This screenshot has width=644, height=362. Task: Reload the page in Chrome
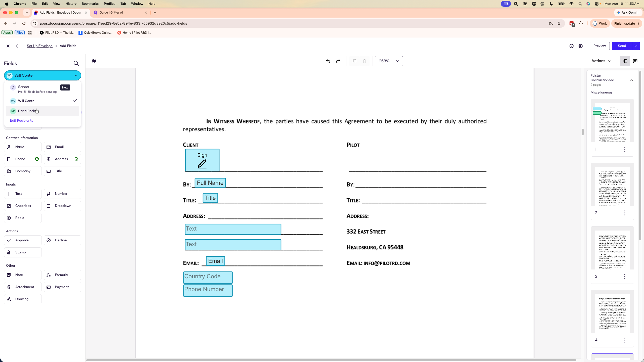pyautogui.click(x=24, y=23)
